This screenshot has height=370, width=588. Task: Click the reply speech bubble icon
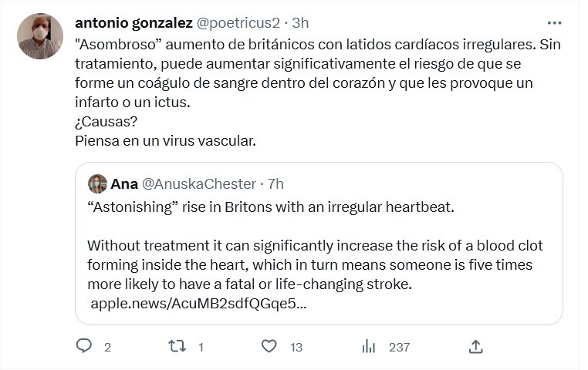pos(84,347)
